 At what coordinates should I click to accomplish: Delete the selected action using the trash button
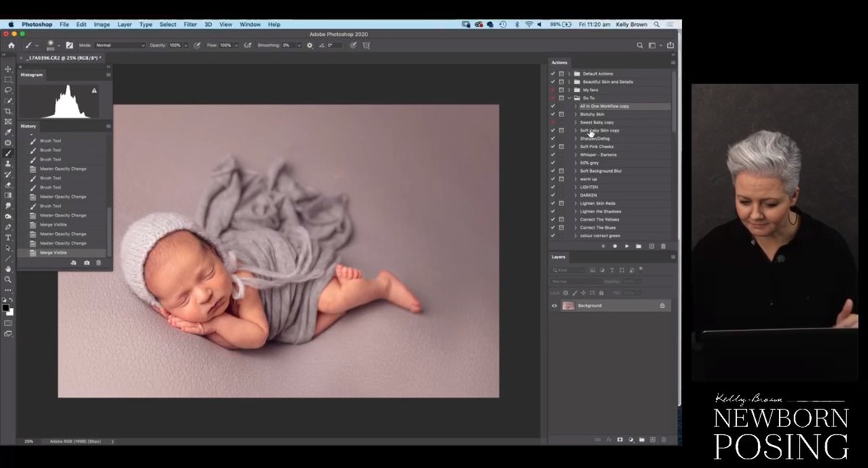click(x=663, y=246)
